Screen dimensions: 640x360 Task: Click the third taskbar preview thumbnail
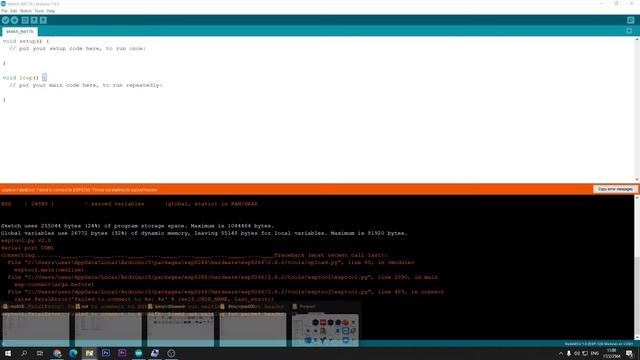pyautogui.click(x=180, y=329)
